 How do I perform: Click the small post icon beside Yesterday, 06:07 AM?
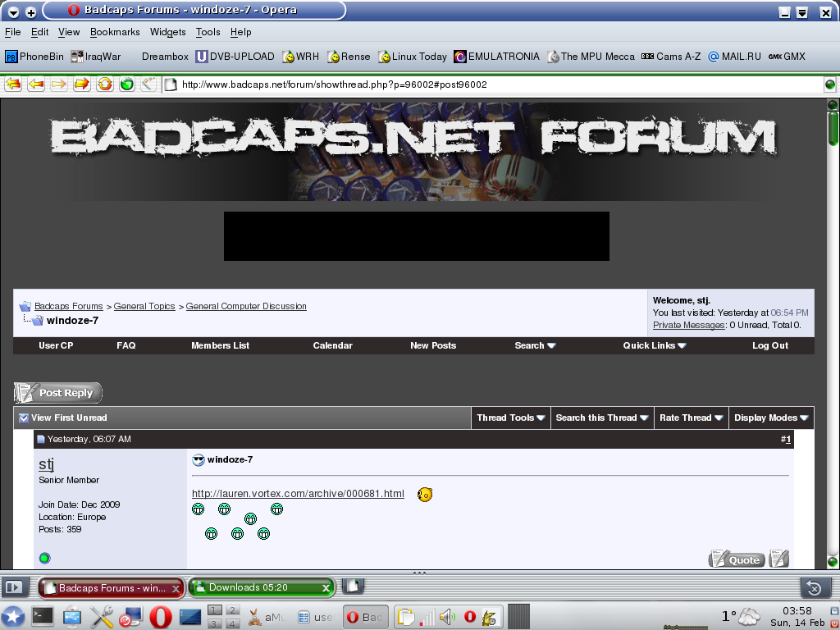pos(41,440)
